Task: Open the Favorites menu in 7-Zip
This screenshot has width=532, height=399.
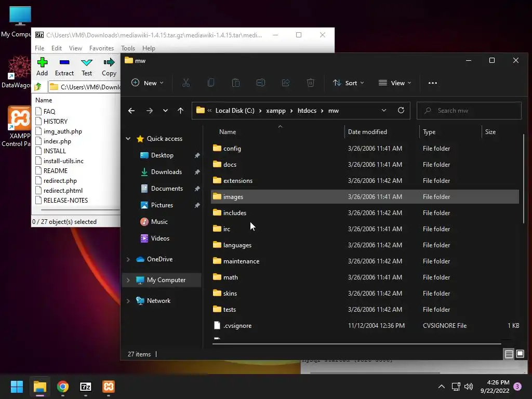Action: click(101, 48)
